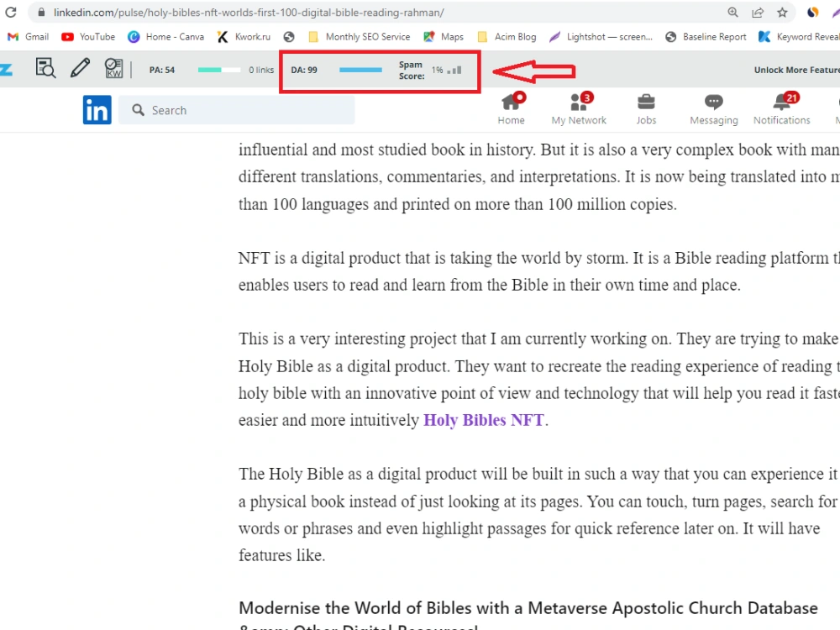Click the search magnifier icon in LinkedIn
The height and width of the screenshot is (630, 840).
click(139, 110)
